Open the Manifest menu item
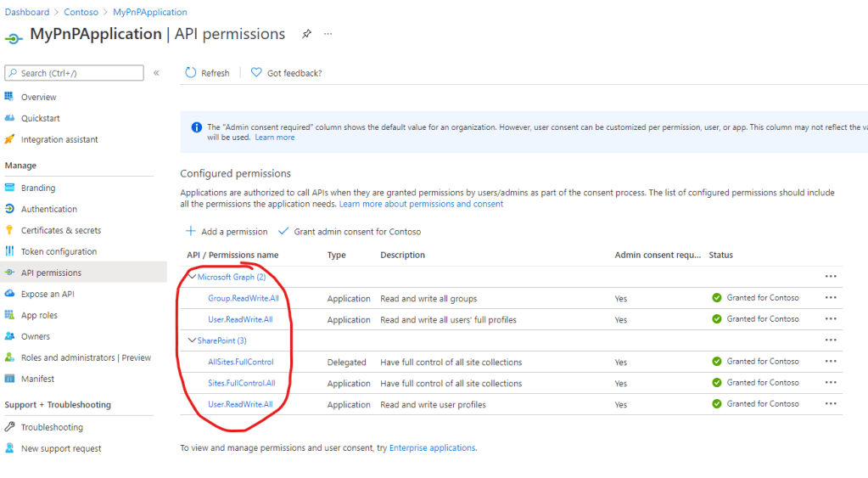Viewport: 868px width, 478px height. [37, 379]
